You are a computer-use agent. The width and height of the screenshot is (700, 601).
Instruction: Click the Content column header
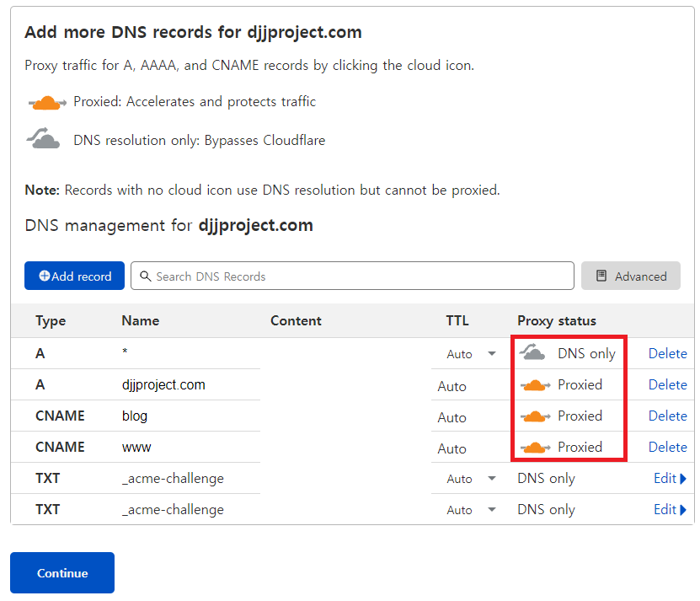tap(296, 321)
